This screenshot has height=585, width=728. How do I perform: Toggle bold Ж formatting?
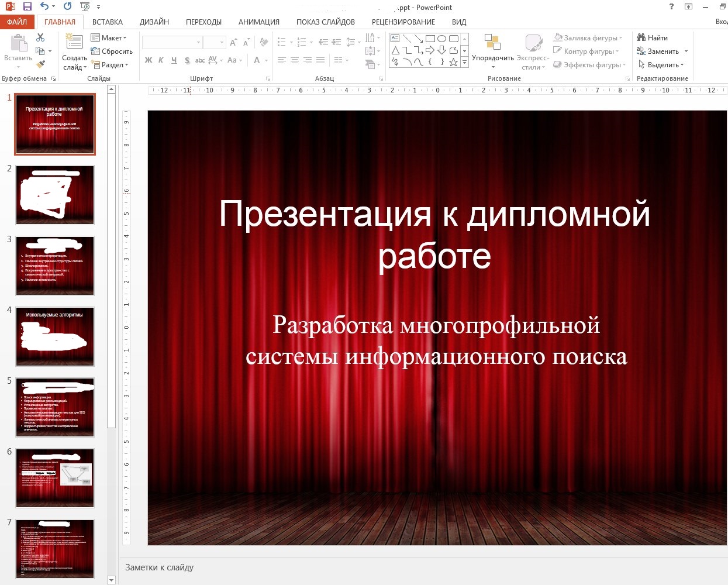(149, 60)
